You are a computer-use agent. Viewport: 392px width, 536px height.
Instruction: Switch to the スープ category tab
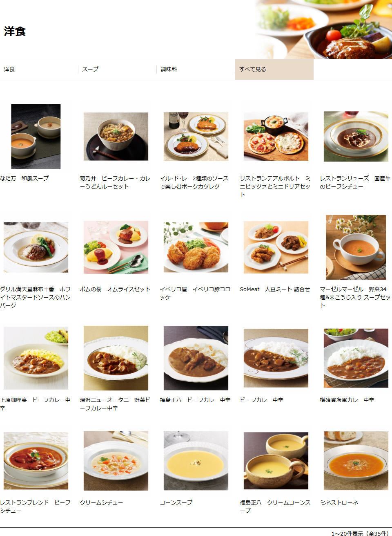coord(90,70)
